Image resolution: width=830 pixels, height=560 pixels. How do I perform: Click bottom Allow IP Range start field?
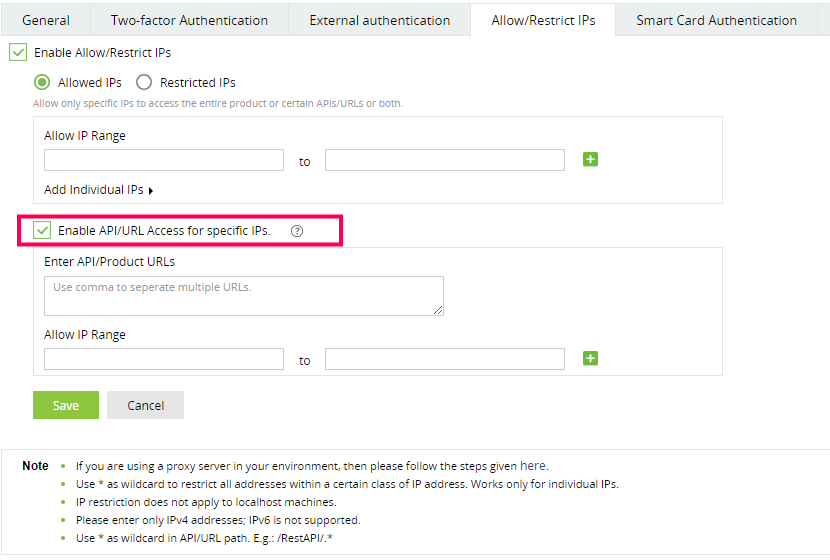click(164, 359)
